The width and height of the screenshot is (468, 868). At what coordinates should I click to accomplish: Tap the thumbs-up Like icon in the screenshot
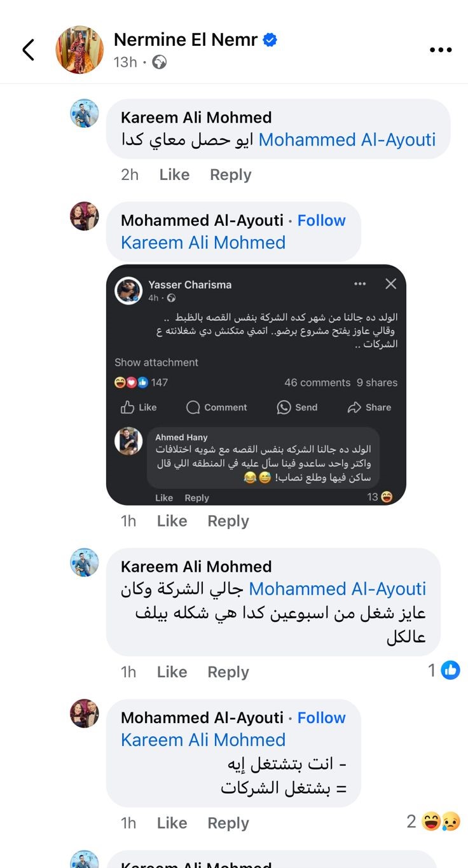click(x=127, y=408)
